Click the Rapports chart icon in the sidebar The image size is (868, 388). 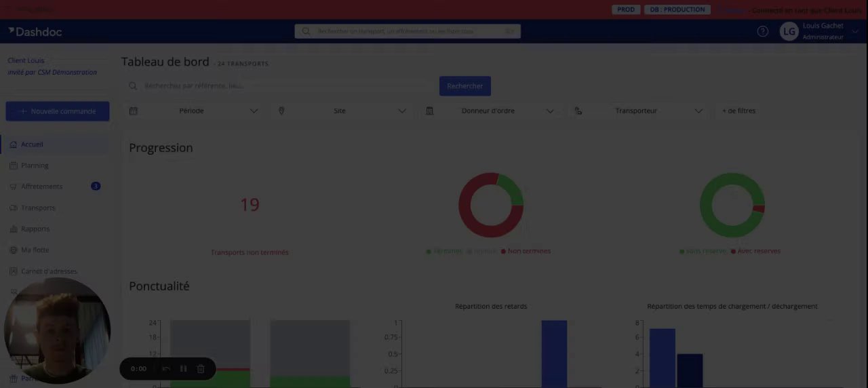14,229
